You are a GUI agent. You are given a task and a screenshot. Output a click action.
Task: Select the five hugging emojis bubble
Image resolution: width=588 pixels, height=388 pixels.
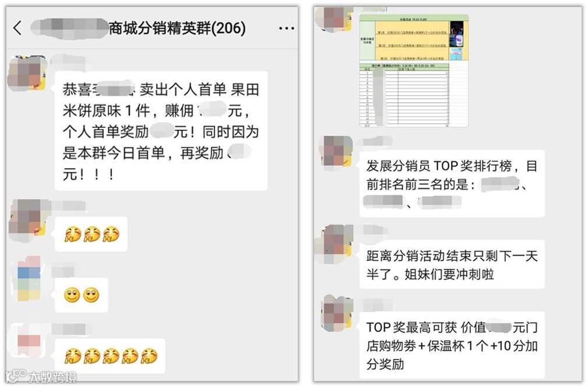pyautogui.click(x=110, y=356)
